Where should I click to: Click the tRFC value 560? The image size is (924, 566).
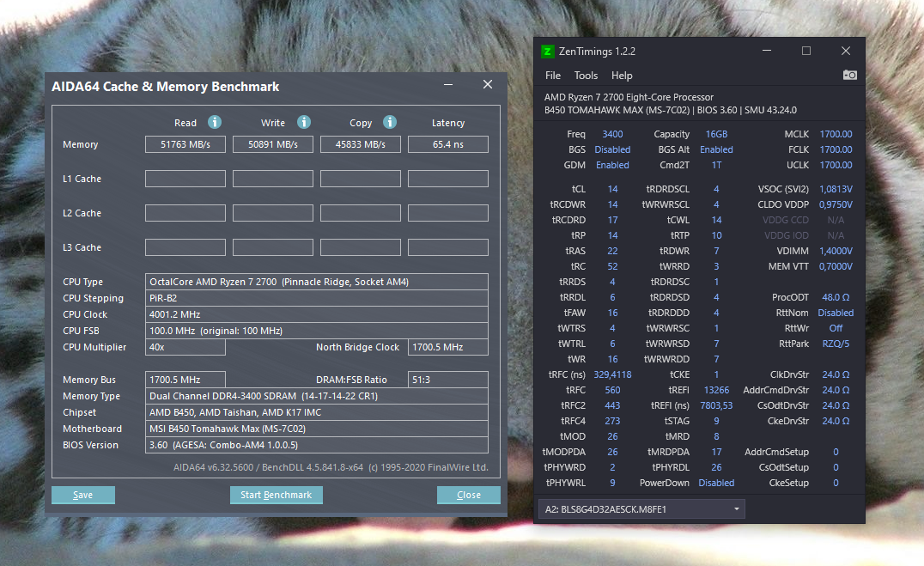click(612, 390)
